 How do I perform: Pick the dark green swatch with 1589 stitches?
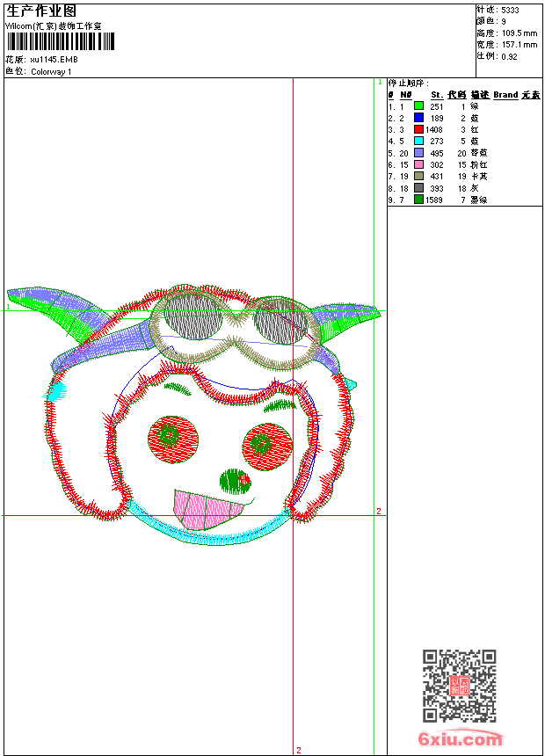coord(418,200)
